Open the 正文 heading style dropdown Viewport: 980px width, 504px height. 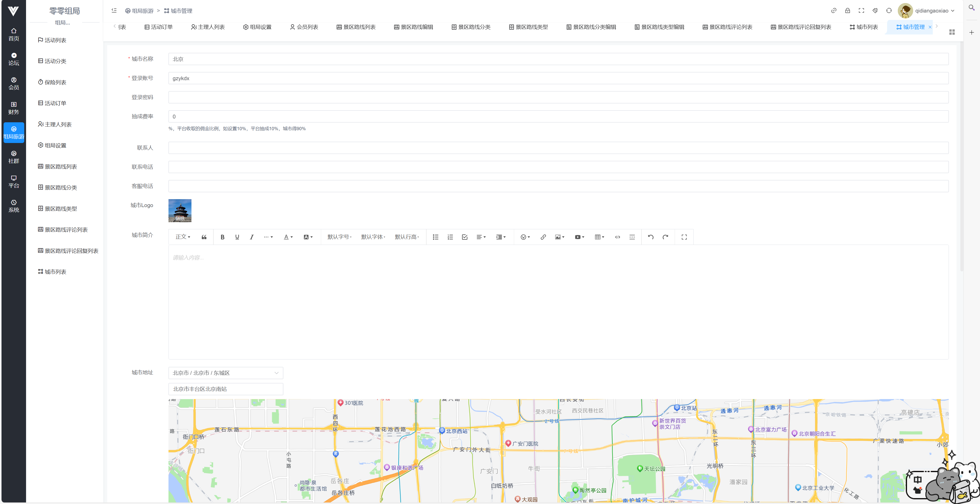point(183,237)
